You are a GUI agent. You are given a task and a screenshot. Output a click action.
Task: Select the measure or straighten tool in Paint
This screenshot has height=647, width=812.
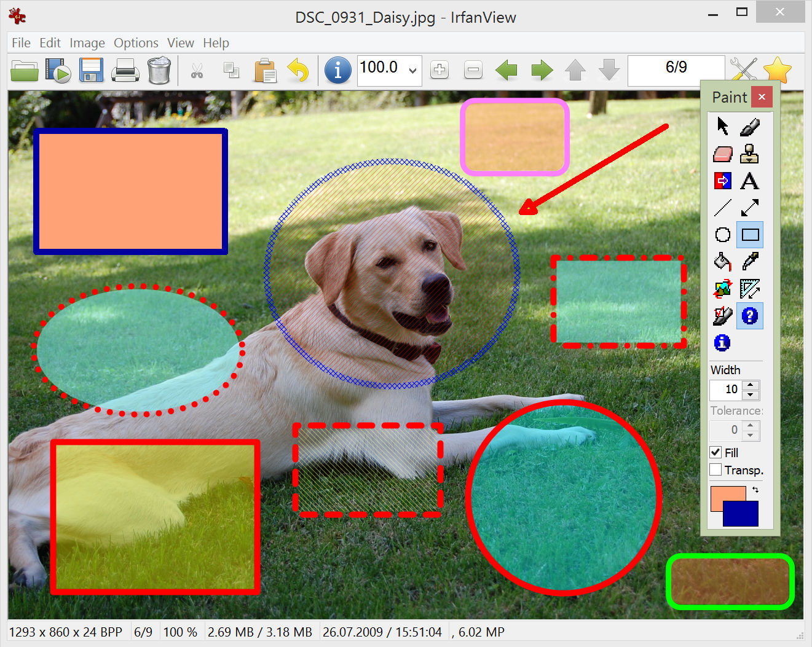(x=750, y=289)
